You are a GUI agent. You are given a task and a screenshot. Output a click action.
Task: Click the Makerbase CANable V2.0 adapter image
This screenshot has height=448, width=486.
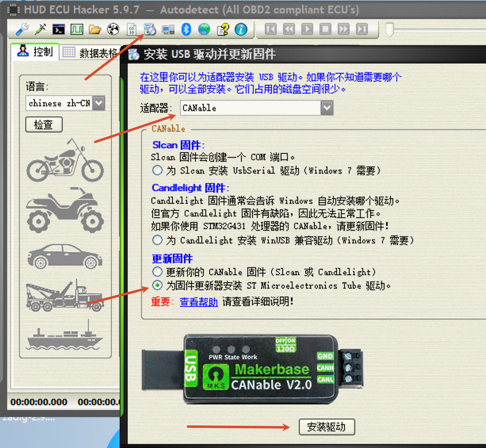253,370
